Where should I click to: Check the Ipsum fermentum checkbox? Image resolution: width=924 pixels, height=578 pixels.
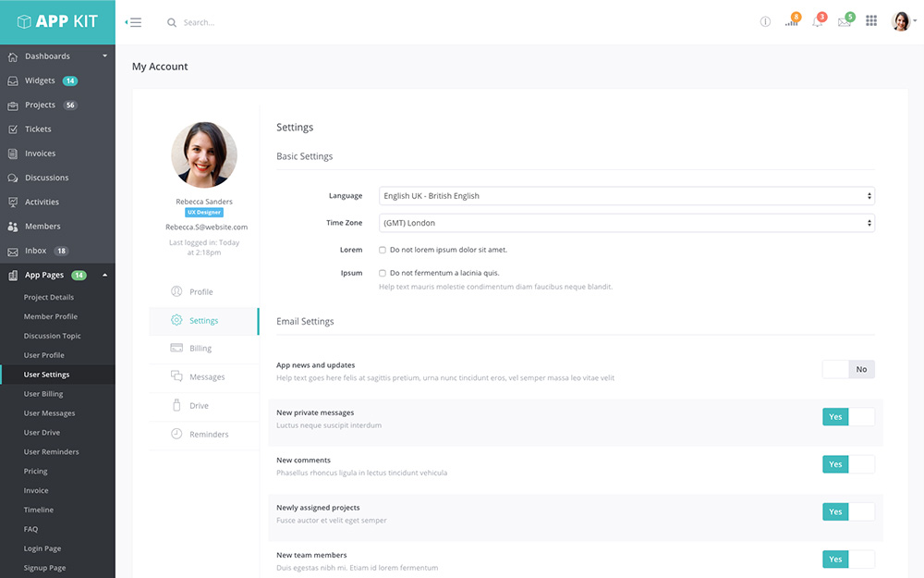pyautogui.click(x=383, y=273)
